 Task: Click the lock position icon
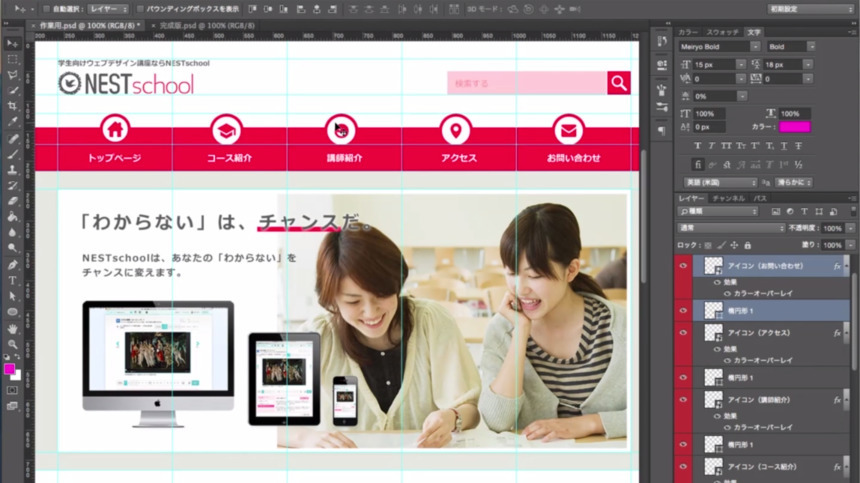tap(734, 246)
